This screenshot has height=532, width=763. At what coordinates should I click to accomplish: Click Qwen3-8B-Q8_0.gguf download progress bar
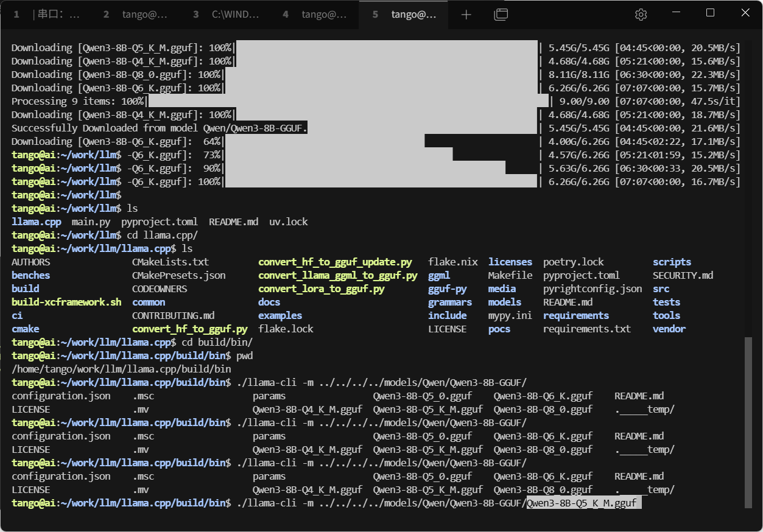click(380, 74)
